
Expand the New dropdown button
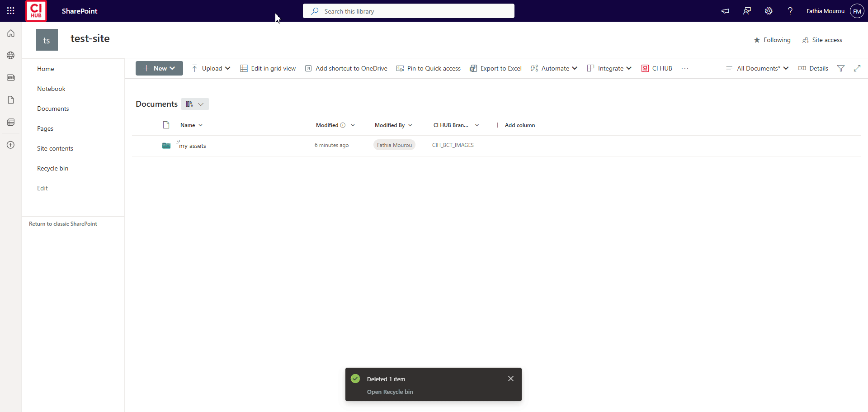(159, 68)
